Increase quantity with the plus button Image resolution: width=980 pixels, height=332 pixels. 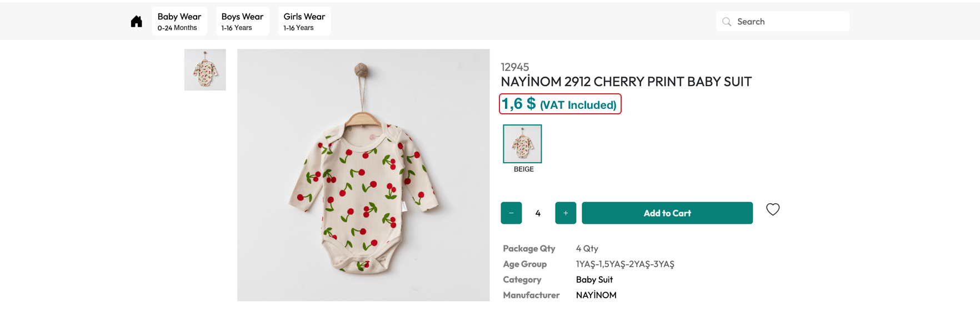pyautogui.click(x=566, y=213)
